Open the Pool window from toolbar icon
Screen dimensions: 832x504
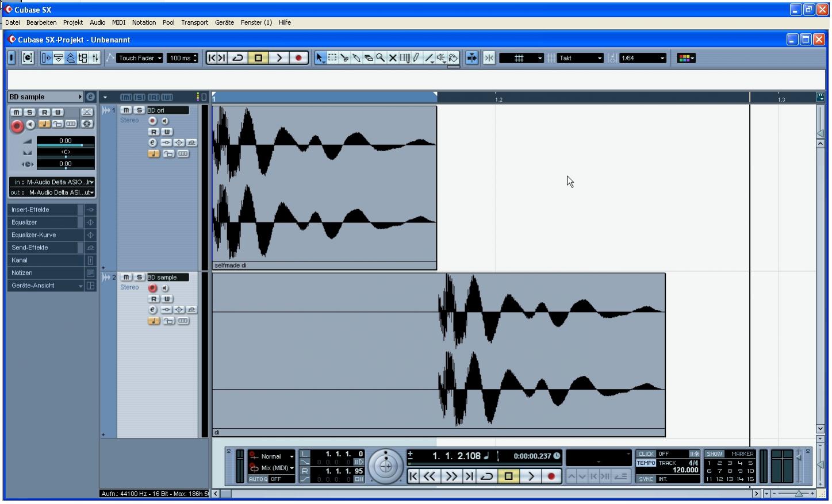coord(83,58)
